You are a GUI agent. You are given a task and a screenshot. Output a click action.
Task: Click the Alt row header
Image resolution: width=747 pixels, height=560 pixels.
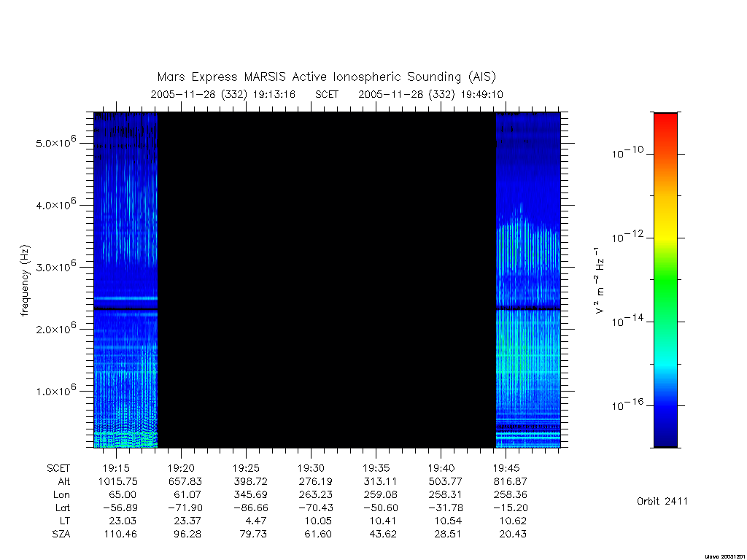pos(64,481)
